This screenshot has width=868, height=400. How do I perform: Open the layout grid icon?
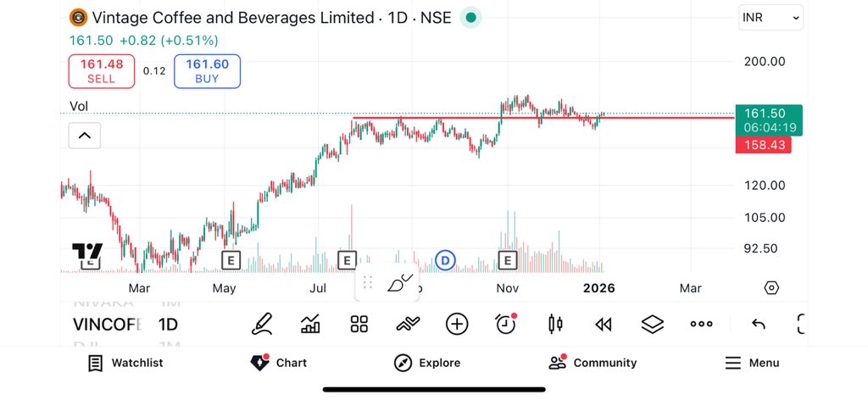(359, 325)
